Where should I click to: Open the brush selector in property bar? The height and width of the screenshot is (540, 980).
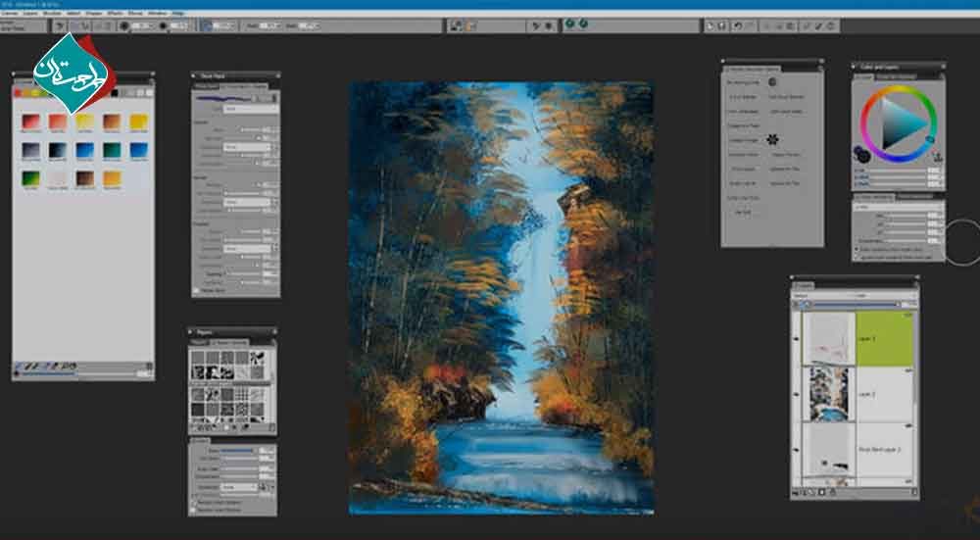pyautogui.click(x=24, y=25)
